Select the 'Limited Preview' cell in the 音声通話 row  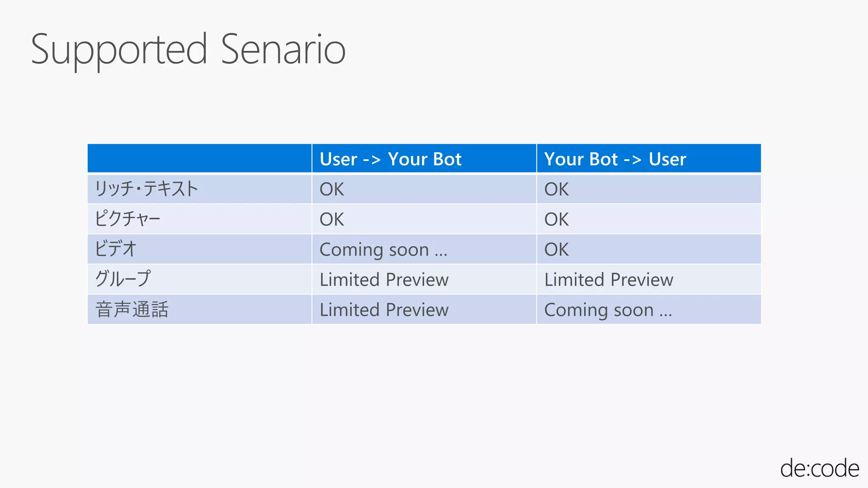(x=384, y=310)
